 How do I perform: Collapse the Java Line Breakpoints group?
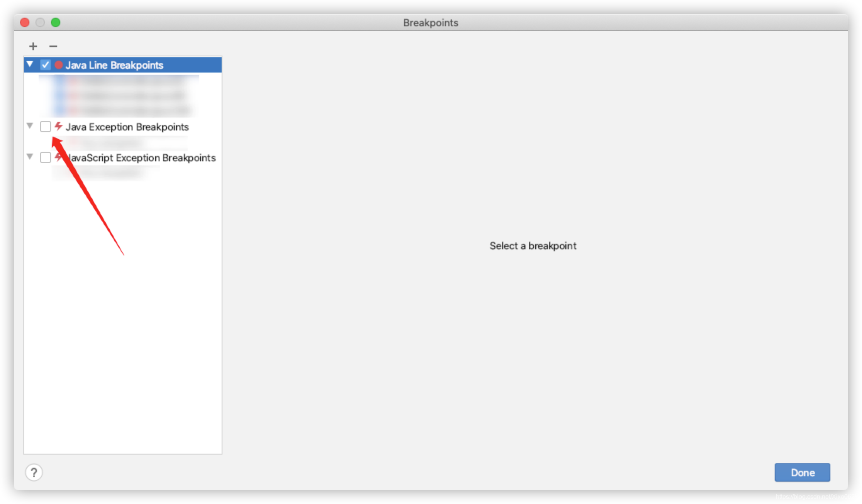[x=30, y=64]
